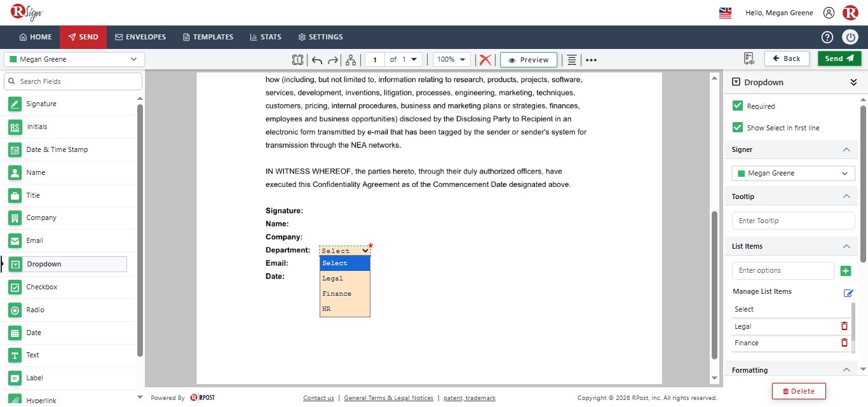The width and height of the screenshot is (868, 407).
Task: Open the SETTINGS tab
Action: [320, 37]
